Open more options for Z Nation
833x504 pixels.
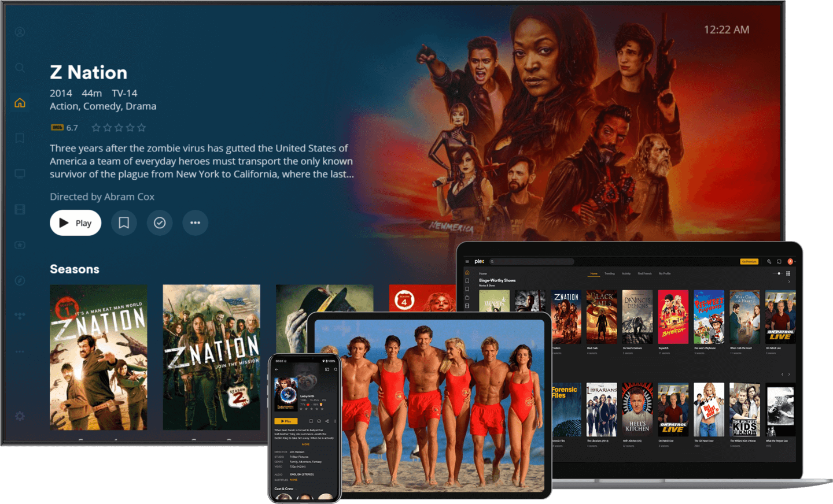pos(196,223)
